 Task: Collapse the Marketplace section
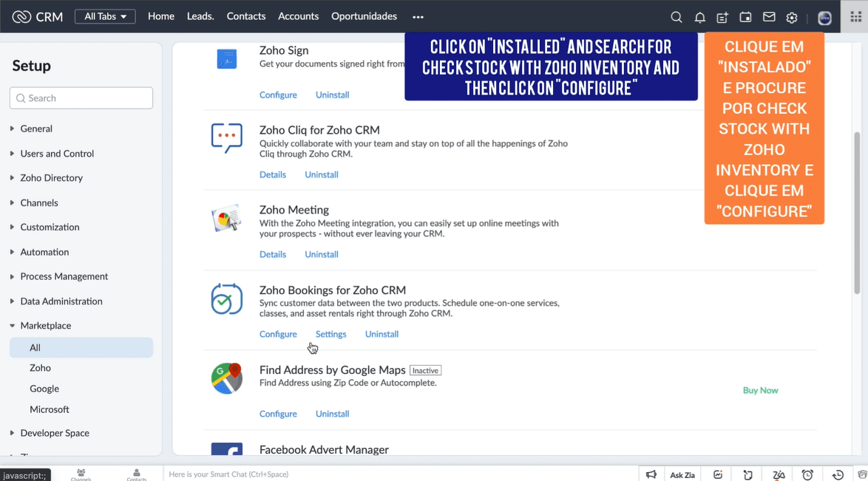coord(45,326)
